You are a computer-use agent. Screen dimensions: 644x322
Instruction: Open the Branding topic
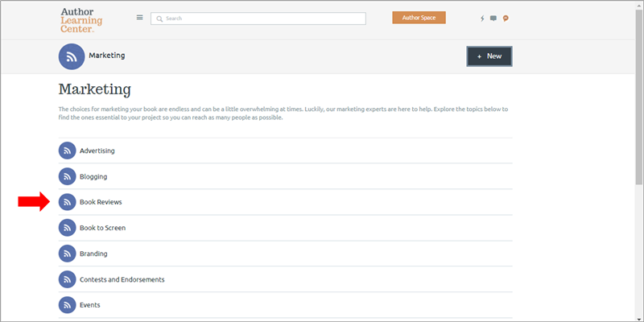tap(93, 254)
